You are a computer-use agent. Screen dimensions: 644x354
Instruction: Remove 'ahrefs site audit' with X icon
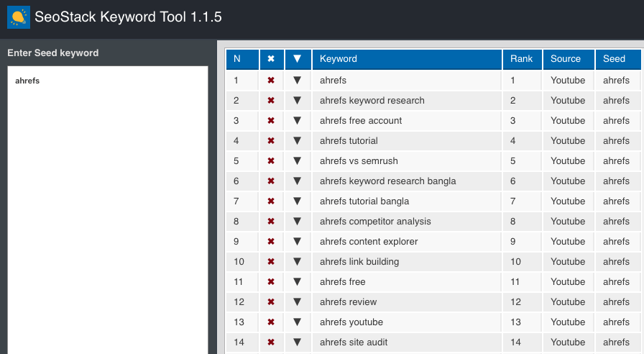click(x=271, y=342)
